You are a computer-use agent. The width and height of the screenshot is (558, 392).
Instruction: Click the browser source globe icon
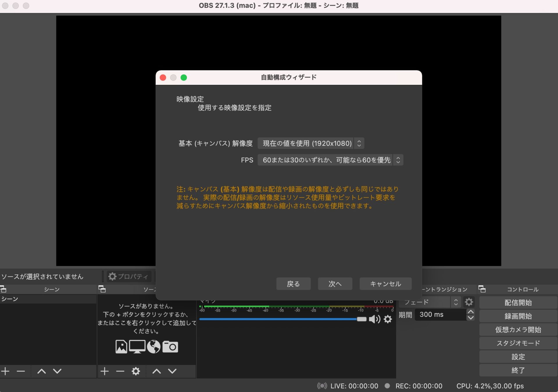153,347
